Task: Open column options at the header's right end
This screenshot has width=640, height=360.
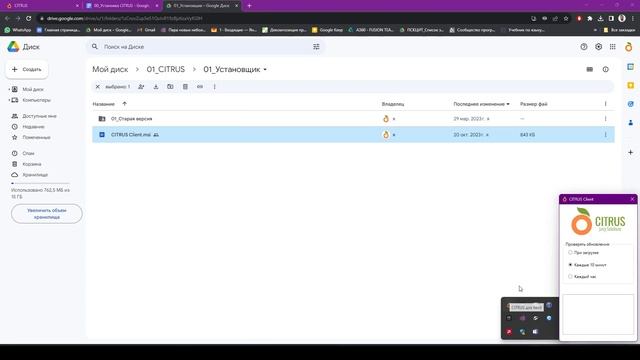Action: [x=605, y=104]
